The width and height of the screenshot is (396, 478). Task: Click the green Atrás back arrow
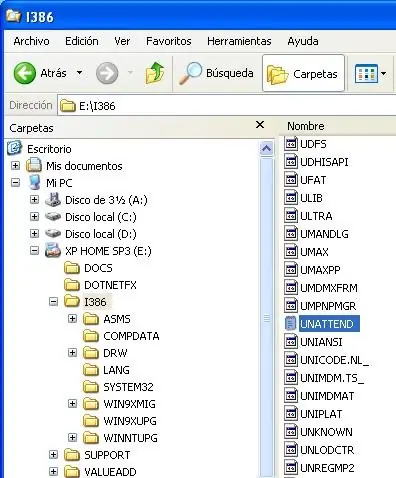tap(25, 73)
